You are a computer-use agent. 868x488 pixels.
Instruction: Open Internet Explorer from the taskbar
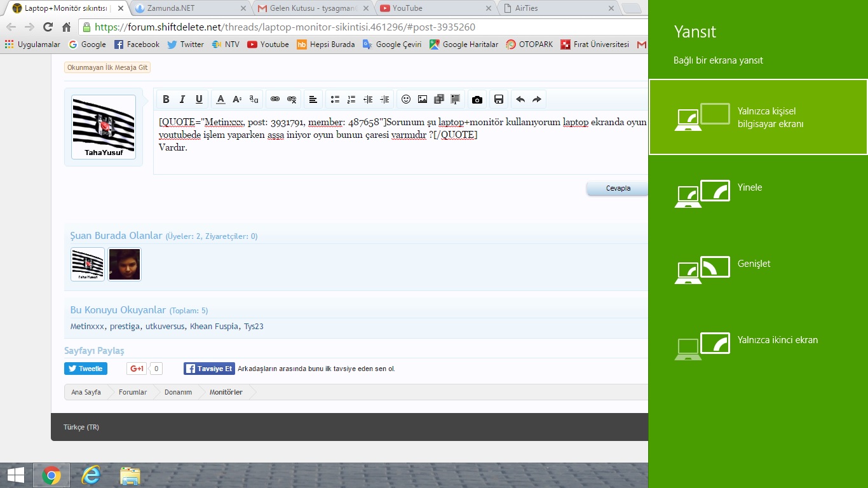(91, 475)
